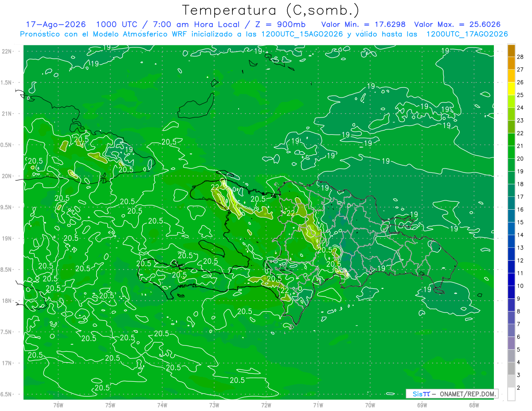This screenshot has height=411, width=532.
Task: Click the "75W" longitude axis label
Action: 110,405
